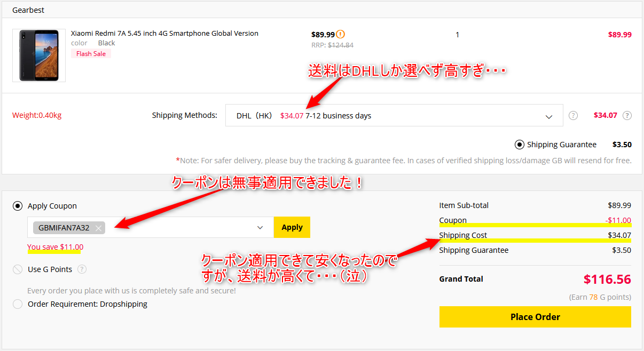
Task: Click the Item Sub-total label
Action: (464, 205)
